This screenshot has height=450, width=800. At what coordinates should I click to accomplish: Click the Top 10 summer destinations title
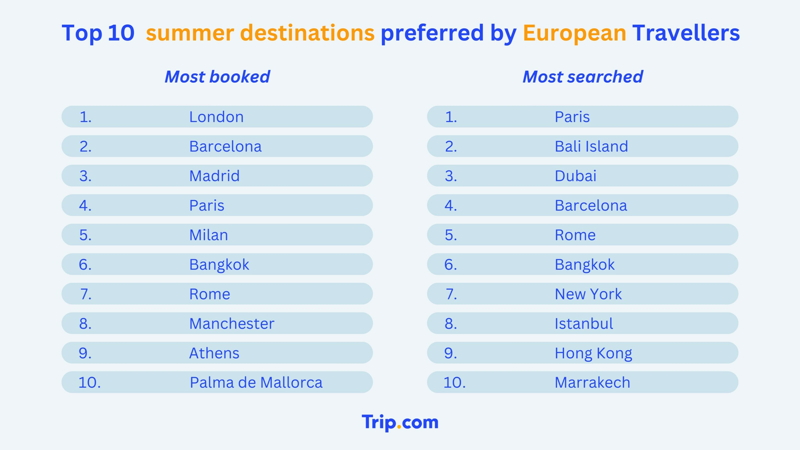tap(401, 33)
